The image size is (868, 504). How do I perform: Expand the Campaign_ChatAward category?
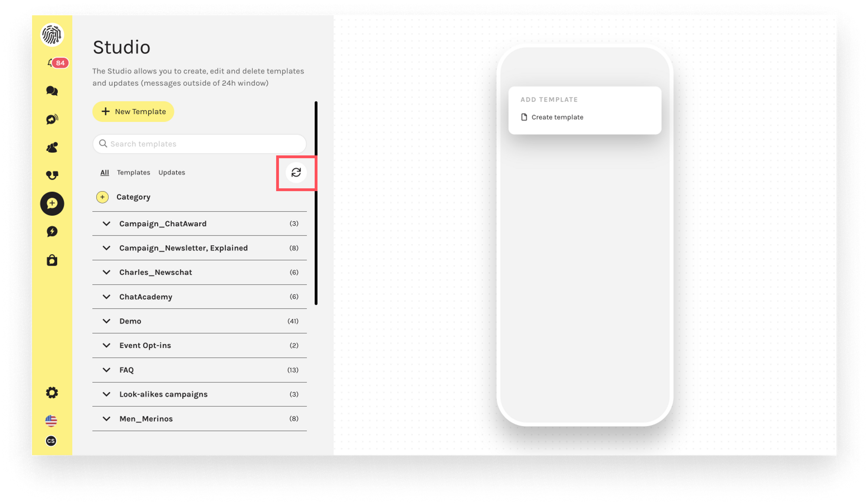(x=106, y=223)
